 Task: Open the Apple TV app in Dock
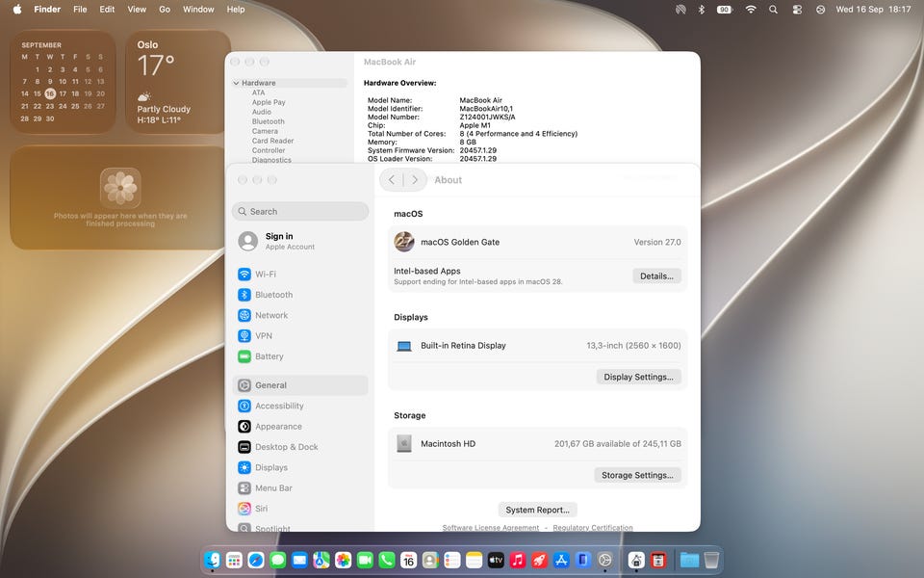point(496,559)
